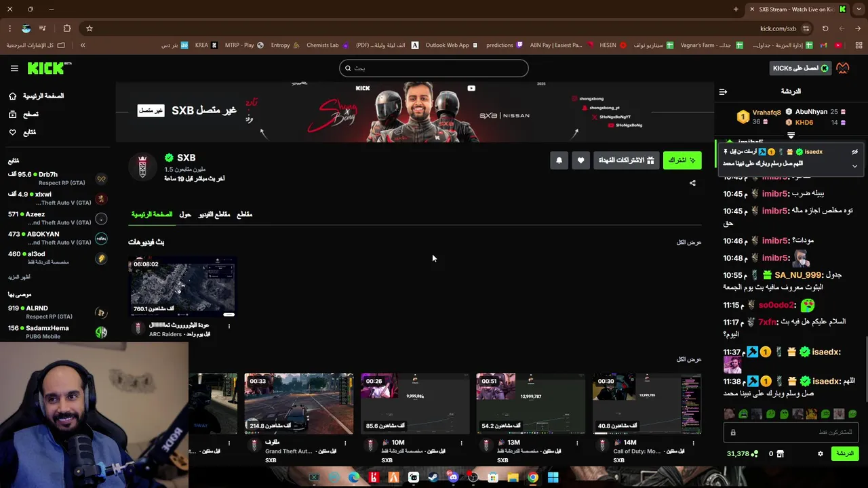Open followed channel xlxwi in the sidebar

coord(58,198)
